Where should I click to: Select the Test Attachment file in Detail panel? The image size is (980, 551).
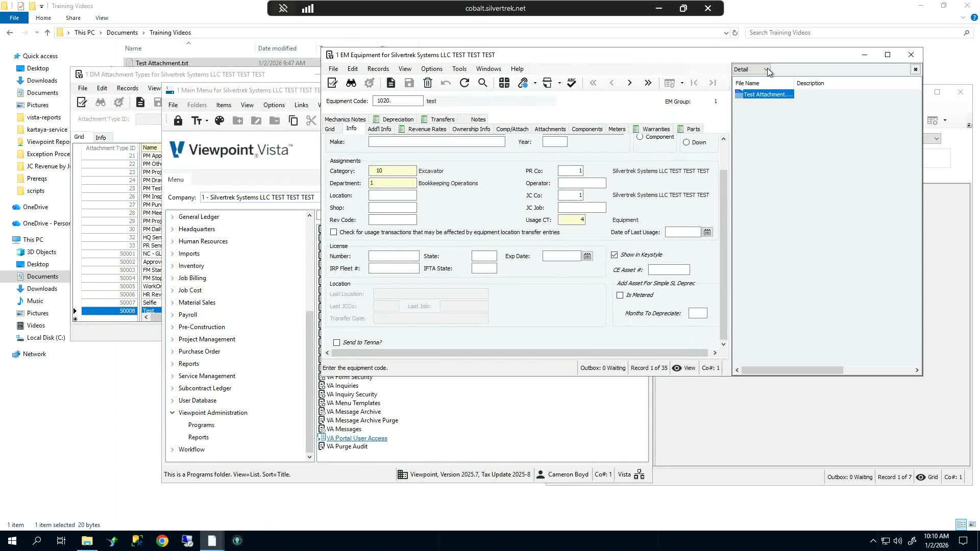764,94
